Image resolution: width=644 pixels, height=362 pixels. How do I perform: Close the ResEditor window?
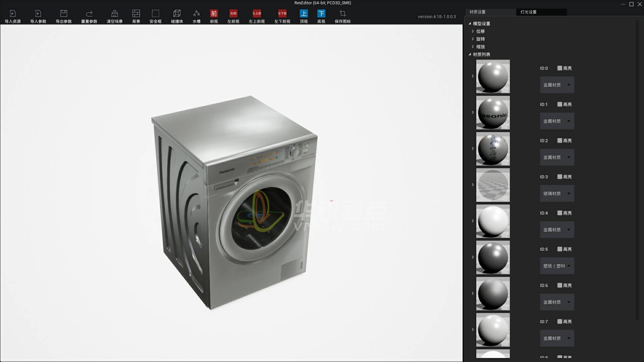pyautogui.click(x=639, y=4)
